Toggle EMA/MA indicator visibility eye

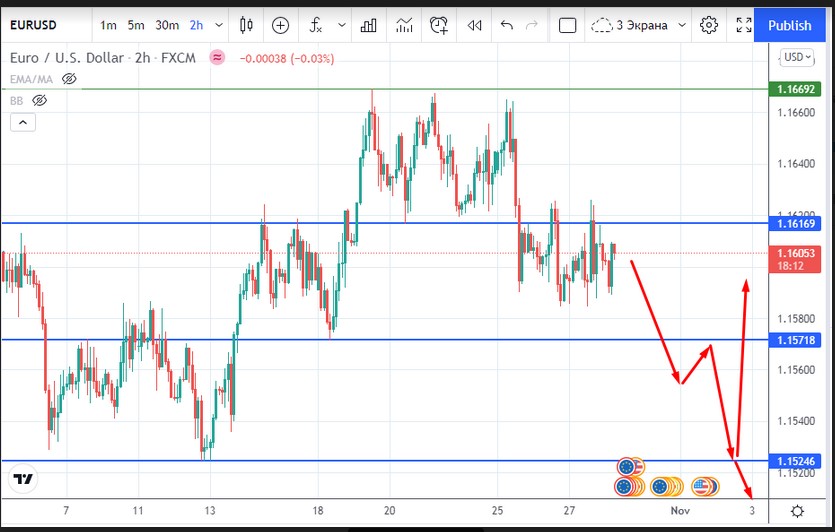tap(69, 78)
